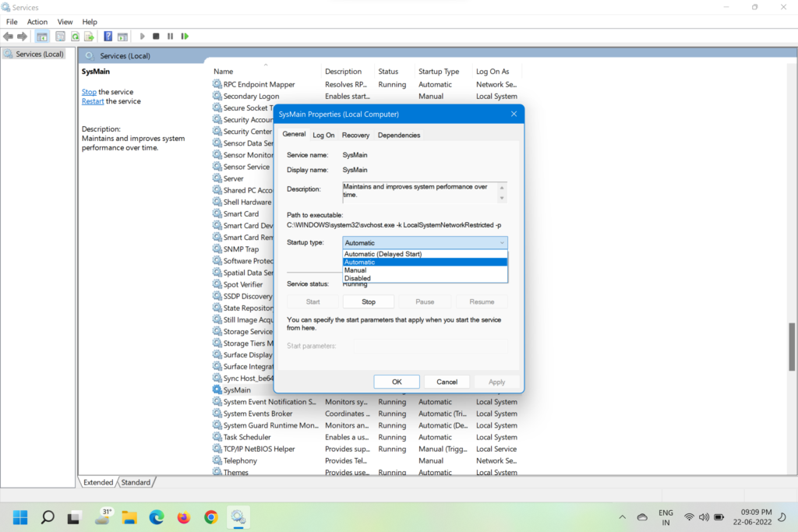Click the Refresh toolbar icon
The height and width of the screenshot is (532, 798).
pos(76,37)
